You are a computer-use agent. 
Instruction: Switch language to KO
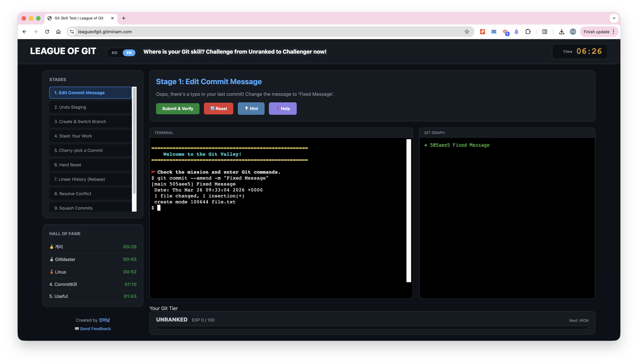[114, 53]
